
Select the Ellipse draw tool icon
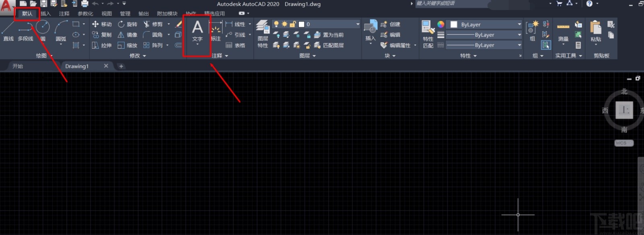(76, 35)
